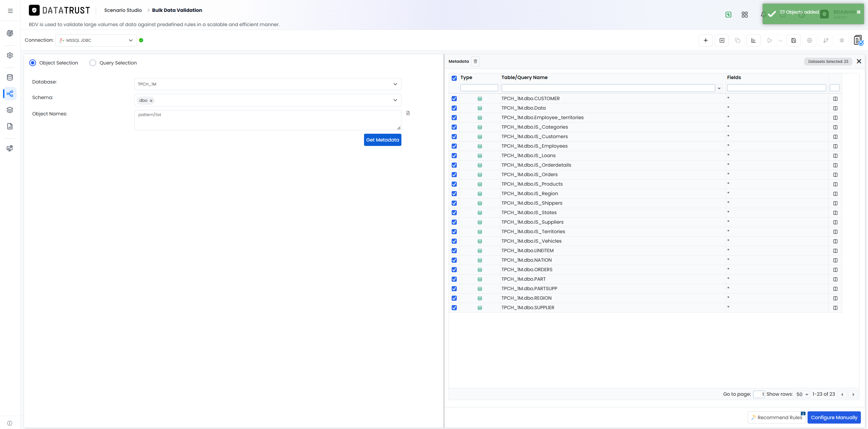The image size is (868, 429).
Task: Click the Table/Query Name column header
Action: coord(524,77)
